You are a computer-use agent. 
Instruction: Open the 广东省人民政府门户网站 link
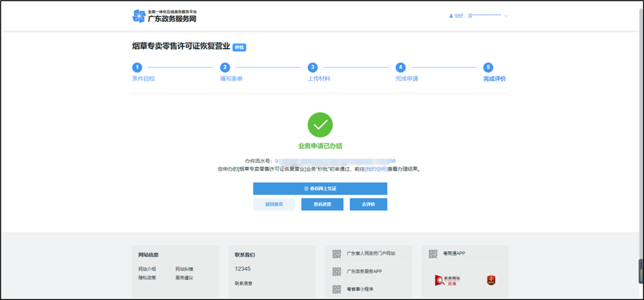(371, 254)
